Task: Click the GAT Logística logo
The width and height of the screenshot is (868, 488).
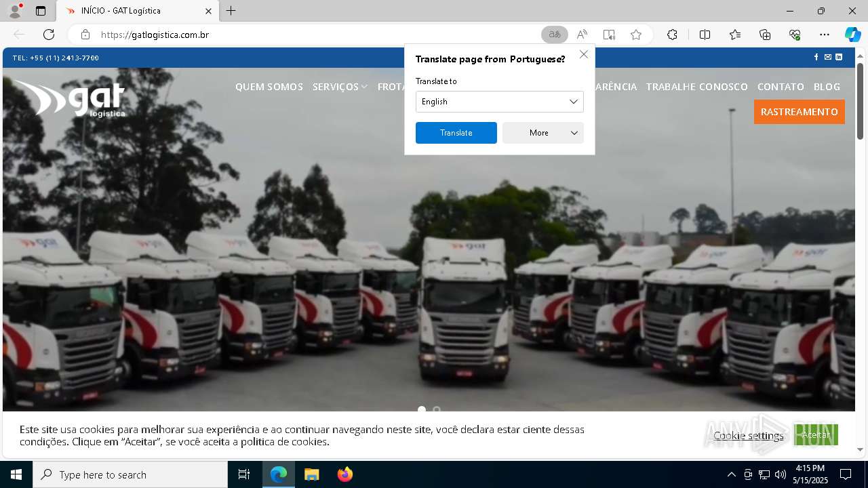Action: 69,99
